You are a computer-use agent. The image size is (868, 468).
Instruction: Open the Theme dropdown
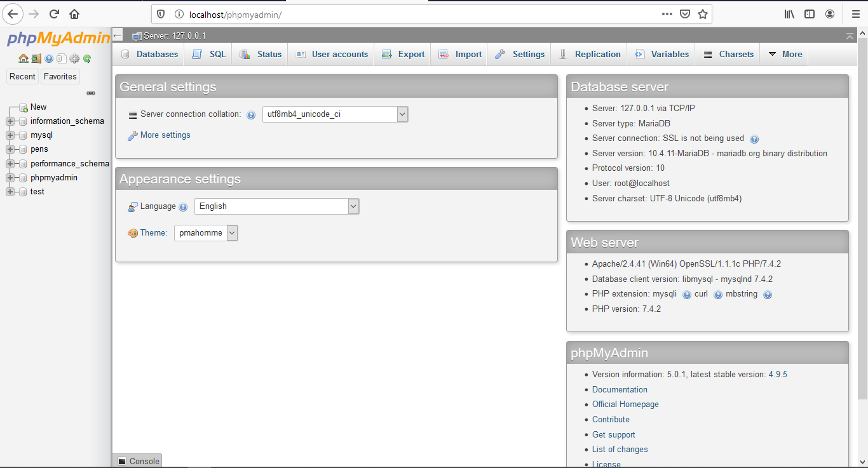tap(206, 233)
